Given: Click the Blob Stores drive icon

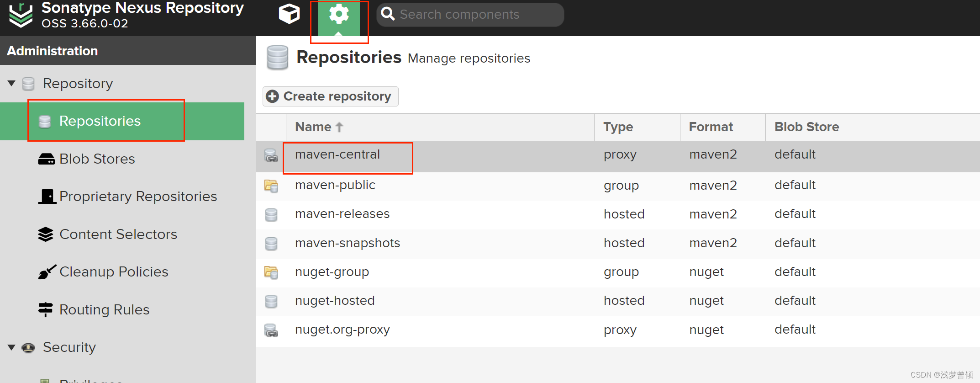Looking at the screenshot, I should pyautogui.click(x=47, y=159).
